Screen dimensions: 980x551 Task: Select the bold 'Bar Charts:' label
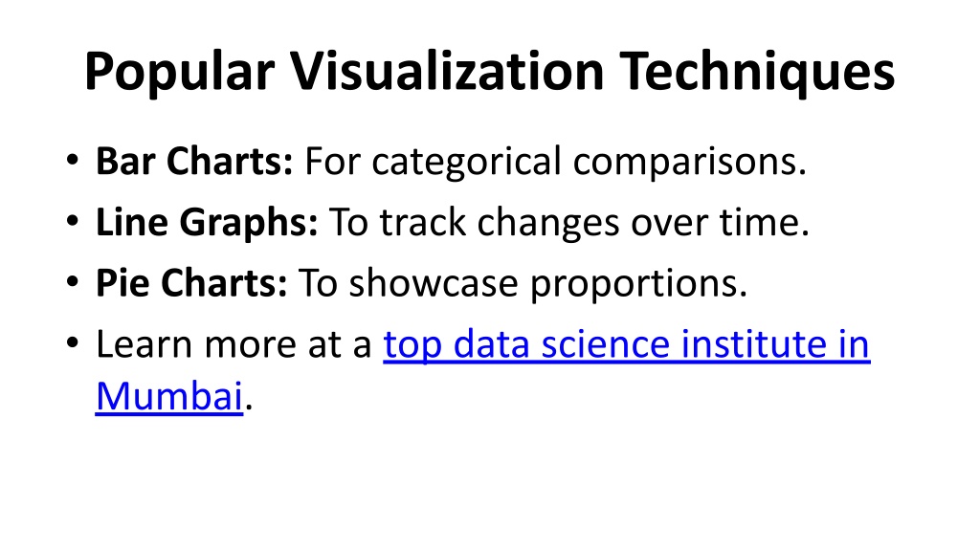193,161
